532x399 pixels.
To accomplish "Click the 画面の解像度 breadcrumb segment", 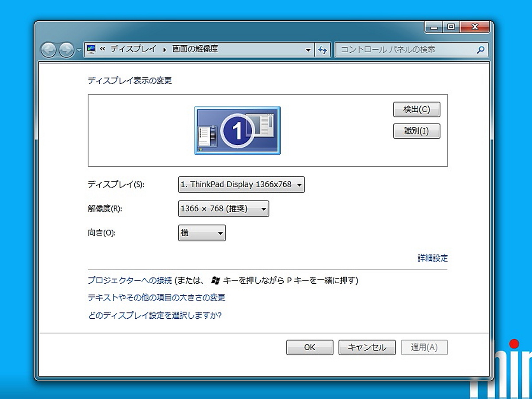I will click(x=195, y=49).
